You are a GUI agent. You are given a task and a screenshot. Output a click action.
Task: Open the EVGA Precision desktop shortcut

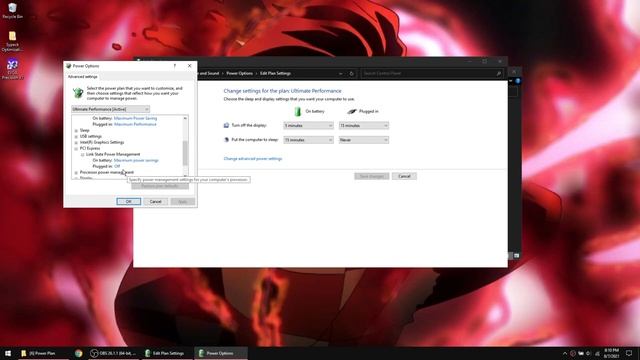[12, 69]
